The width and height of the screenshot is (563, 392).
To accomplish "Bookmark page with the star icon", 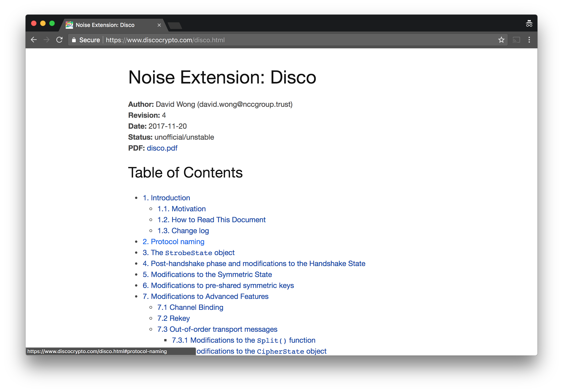I will pos(501,40).
